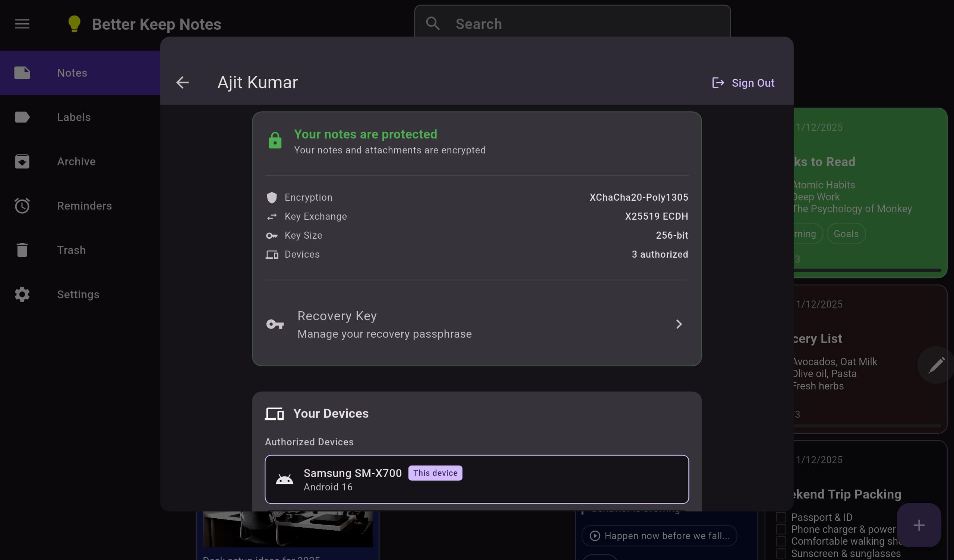This screenshot has height=560, width=954.
Task: Select Notes in the sidebar
Action: [x=72, y=73]
